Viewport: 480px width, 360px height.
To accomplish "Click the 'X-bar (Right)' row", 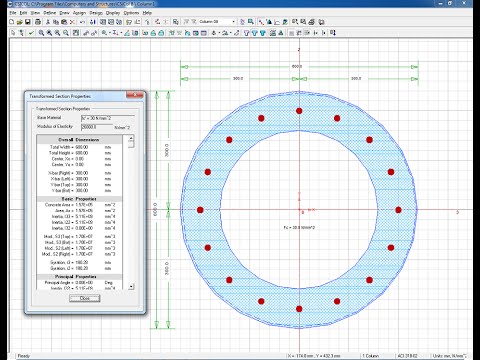I will tap(79, 173).
